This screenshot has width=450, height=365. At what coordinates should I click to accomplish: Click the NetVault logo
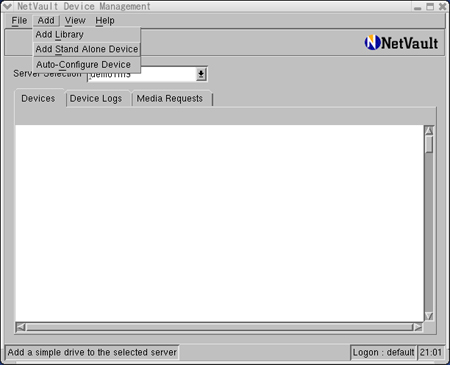point(401,43)
